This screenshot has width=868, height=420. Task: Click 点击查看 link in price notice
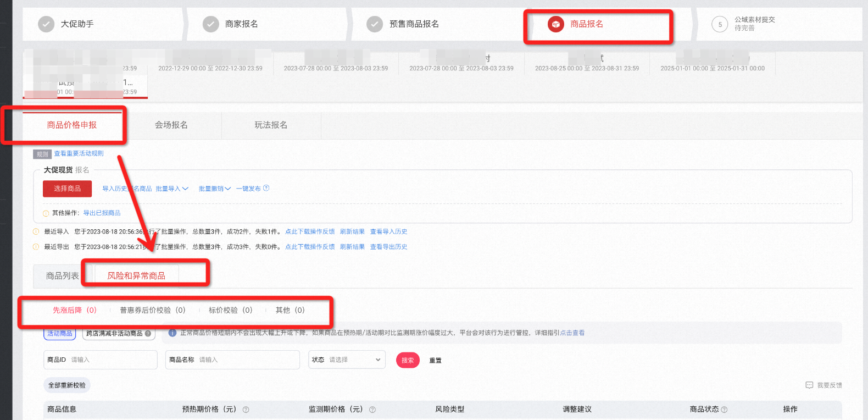pyautogui.click(x=572, y=333)
